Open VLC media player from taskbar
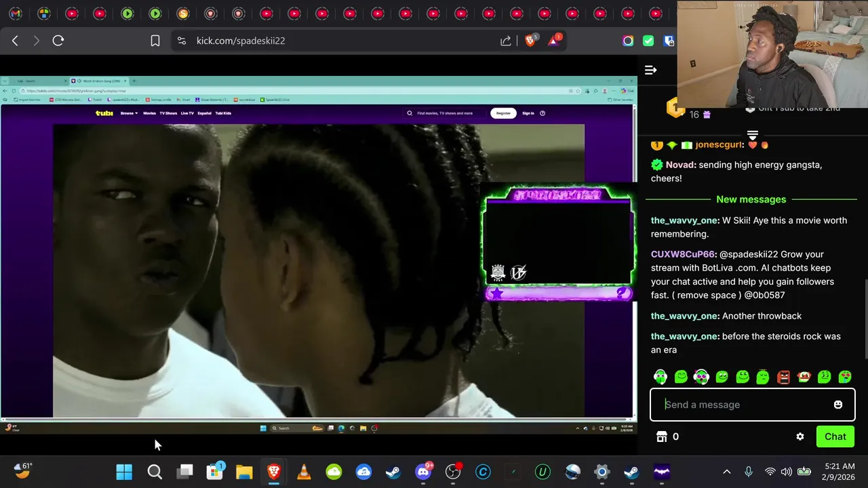 pyautogui.click(x=304, y=472)
